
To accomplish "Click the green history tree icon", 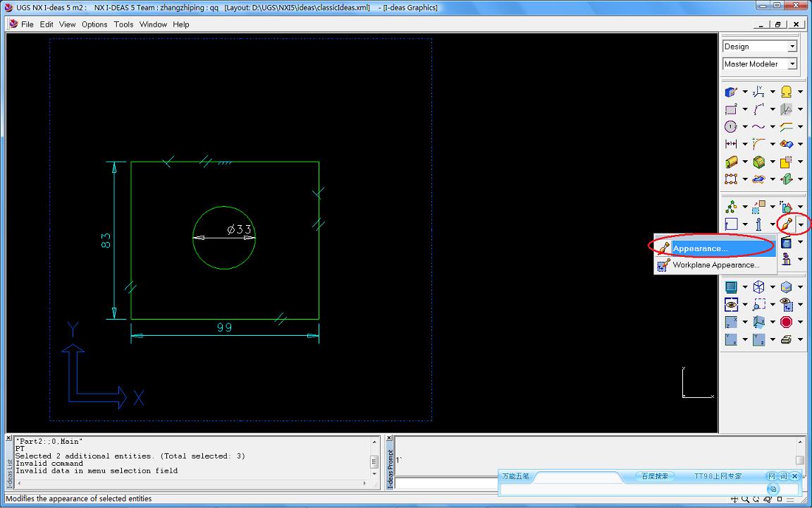I will [x=731, y=207].
